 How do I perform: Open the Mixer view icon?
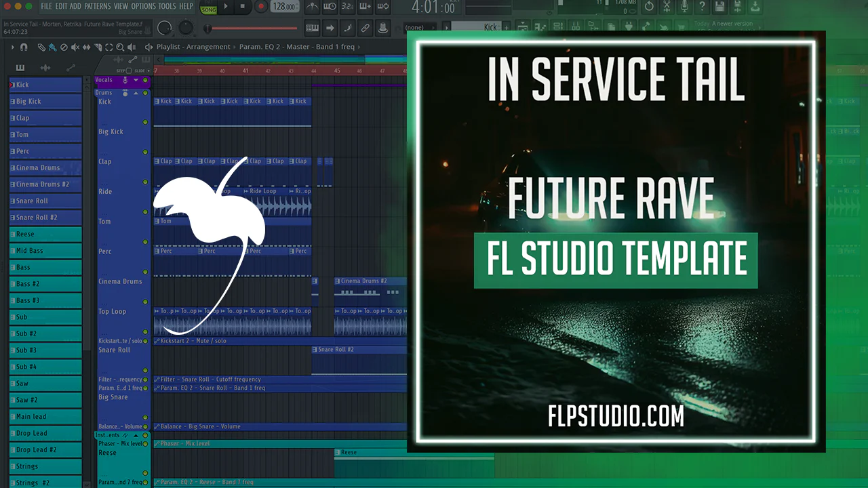[576, 26]
